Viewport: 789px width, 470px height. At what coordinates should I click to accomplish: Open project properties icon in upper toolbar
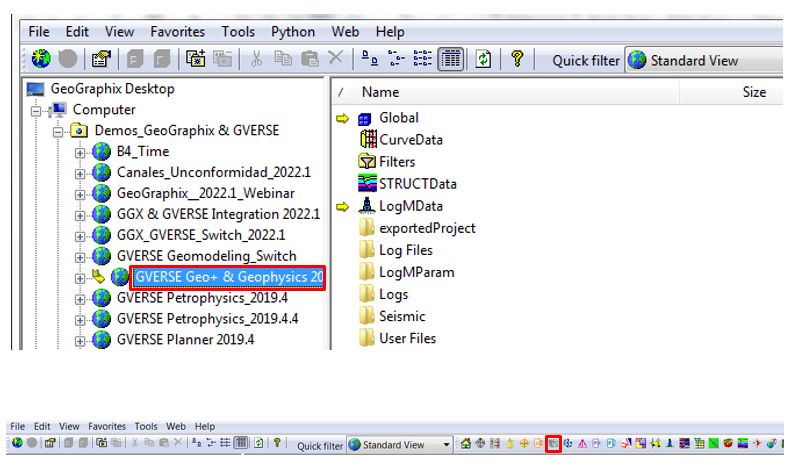tap(101, 59)
